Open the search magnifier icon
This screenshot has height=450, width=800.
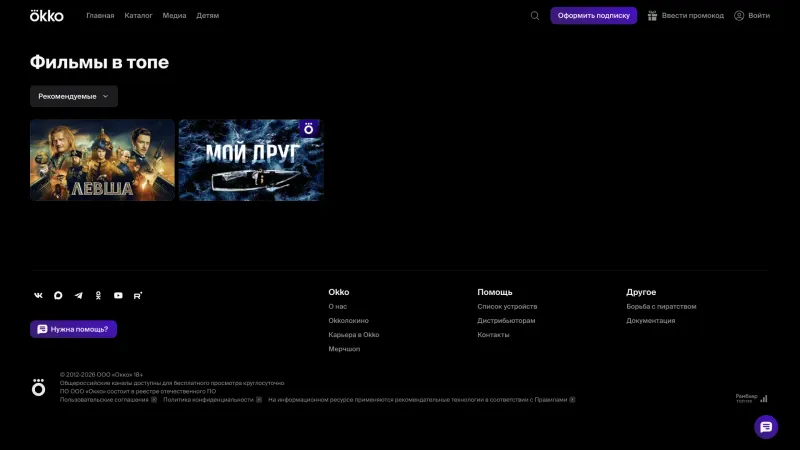pyautogui.click(x=535, y=16)
